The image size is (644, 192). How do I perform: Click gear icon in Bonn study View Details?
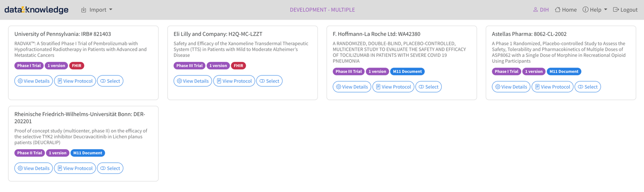tap(20, 168)
